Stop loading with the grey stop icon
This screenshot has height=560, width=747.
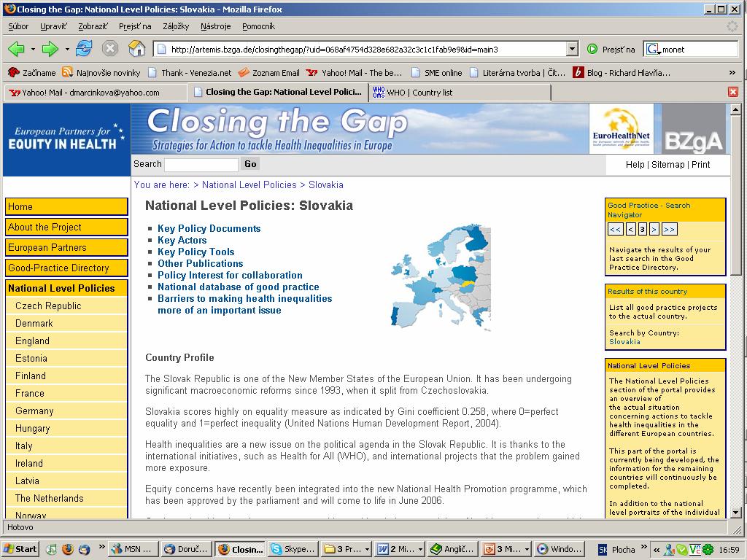110,49
